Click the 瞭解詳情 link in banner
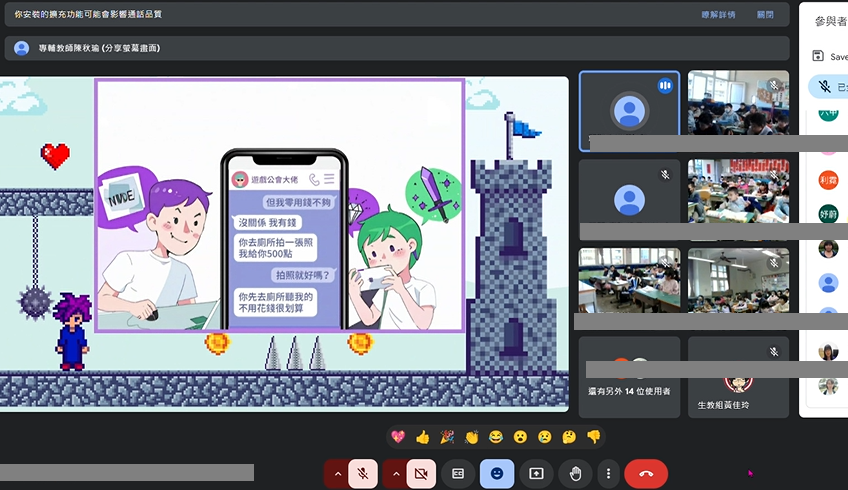Viewport: 848px width, 490px height. pos(718,15)
